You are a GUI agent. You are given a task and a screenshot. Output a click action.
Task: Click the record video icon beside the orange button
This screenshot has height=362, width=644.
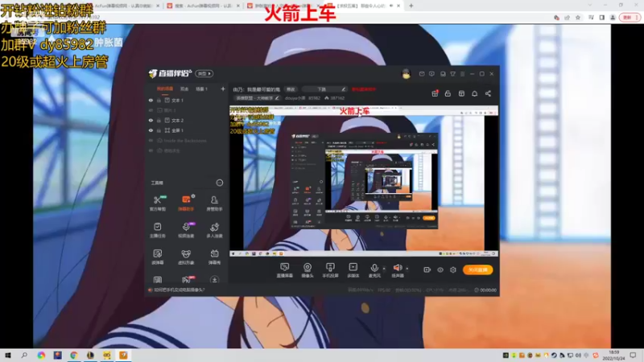[427, 269]
